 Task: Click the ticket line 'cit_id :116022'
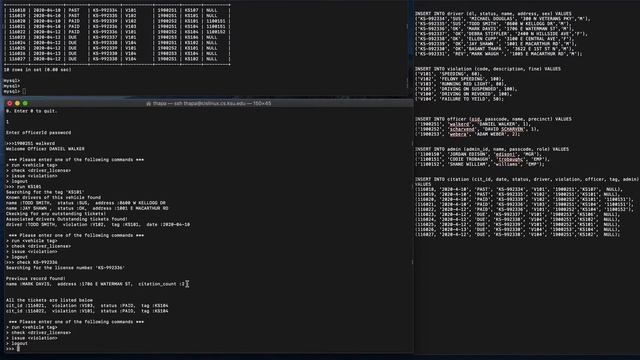(x=87, y=311)
